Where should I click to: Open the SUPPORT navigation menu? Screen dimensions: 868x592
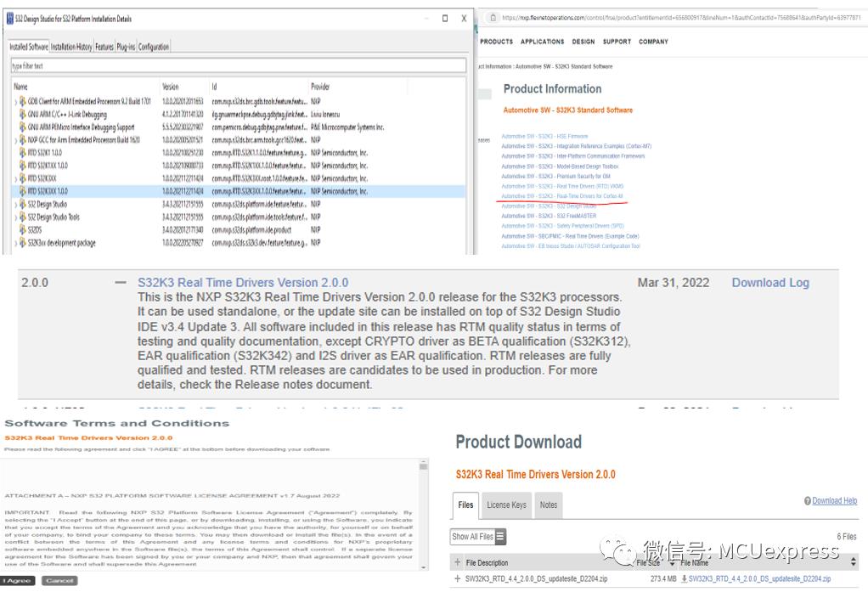[617, 42]
